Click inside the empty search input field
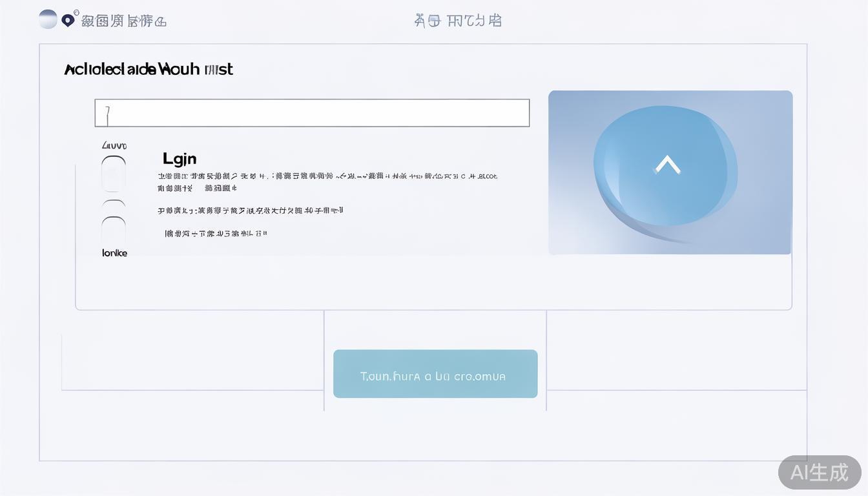The height and width of the screenshot is (496, 868). pyautogui.click(x=312, y=113)
